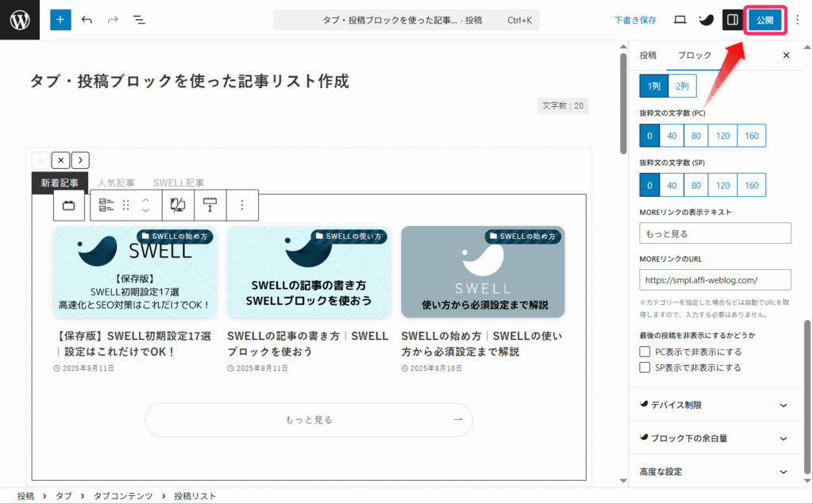This screenshot has width=813, height=504.
Task: Close the settings sidebar
Action: click(786, 55)
